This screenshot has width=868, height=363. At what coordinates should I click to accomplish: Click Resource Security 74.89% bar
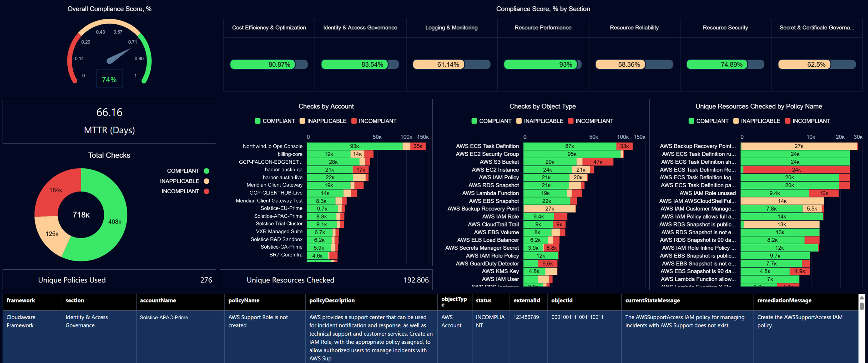(725, 64)
